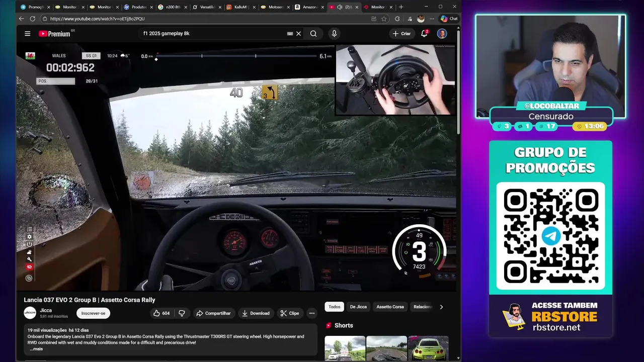Open Copilot Chat in browser

[449, 19]
